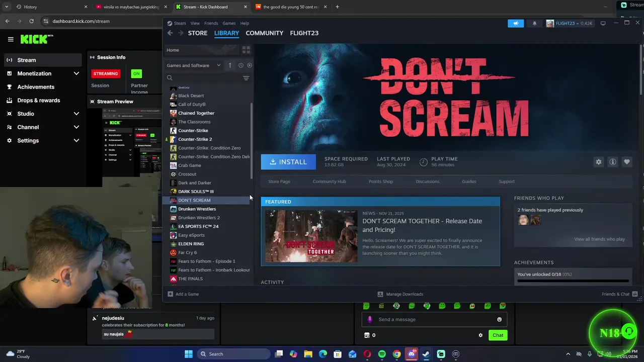Click the library sort arrow icon
The height and width of the screenshot is (362, 644).
(230, 65)
